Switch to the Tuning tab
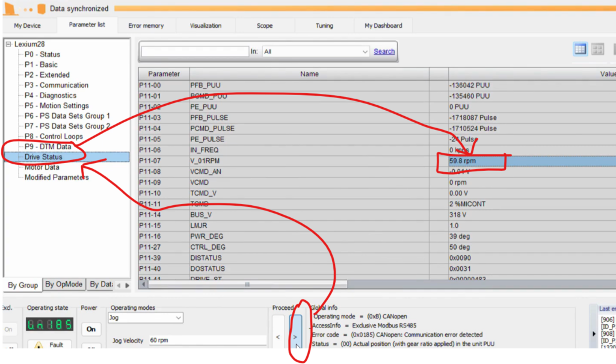The image size is (616, 364). 324,26
